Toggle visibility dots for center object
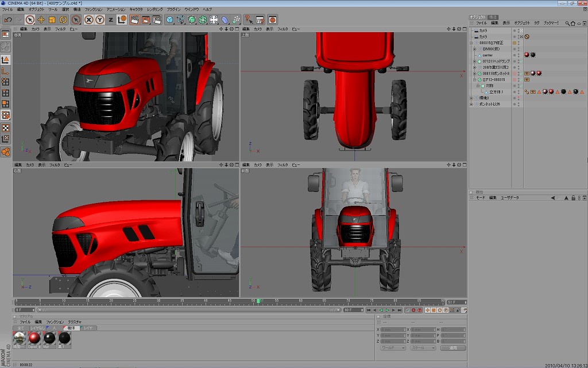 tap(519, 55)
